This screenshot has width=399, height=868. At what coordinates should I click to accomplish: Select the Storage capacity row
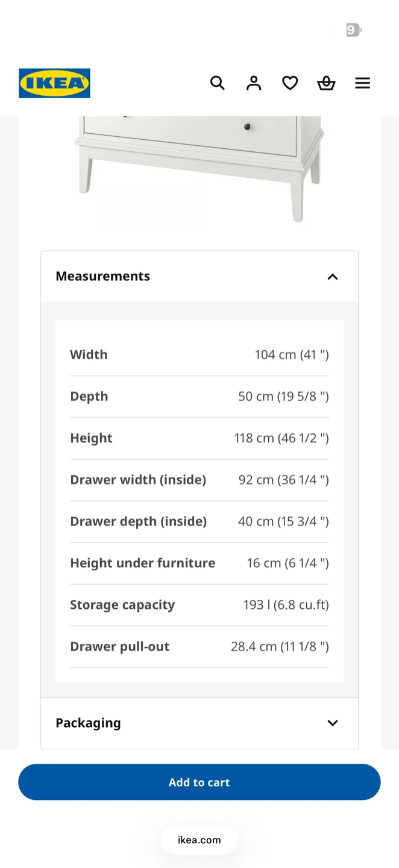(x=199, y=605)
